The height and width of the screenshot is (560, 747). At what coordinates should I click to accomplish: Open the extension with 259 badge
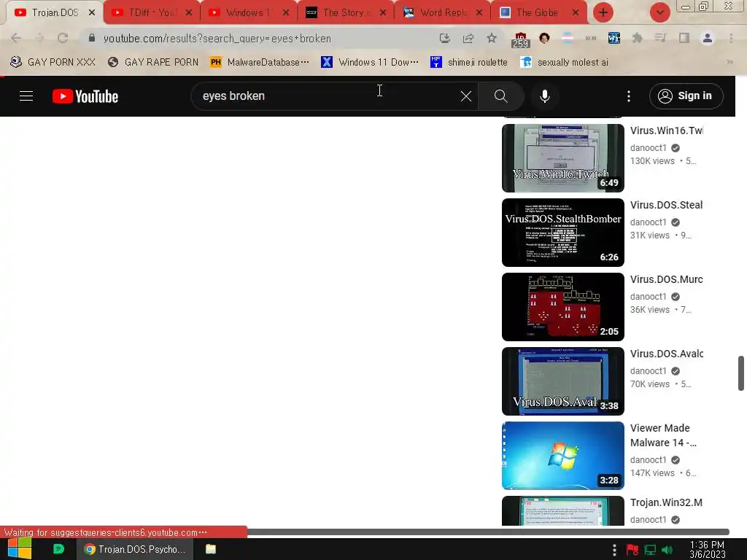pos(520,40)
